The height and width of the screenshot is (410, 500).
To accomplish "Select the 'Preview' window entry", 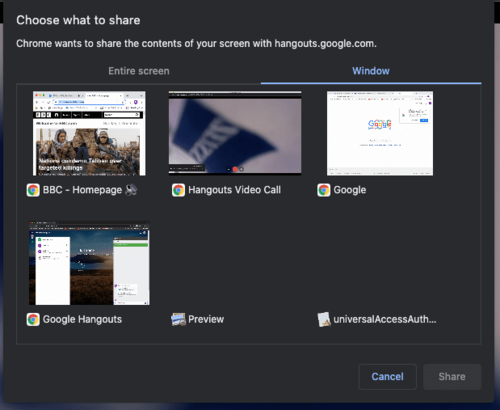I will point(206,319).
